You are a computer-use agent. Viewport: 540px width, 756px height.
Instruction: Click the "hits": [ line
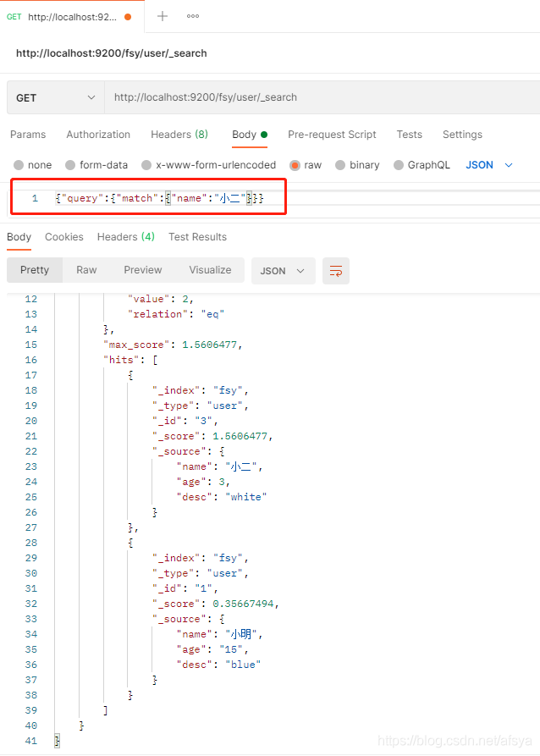point(130,360)
